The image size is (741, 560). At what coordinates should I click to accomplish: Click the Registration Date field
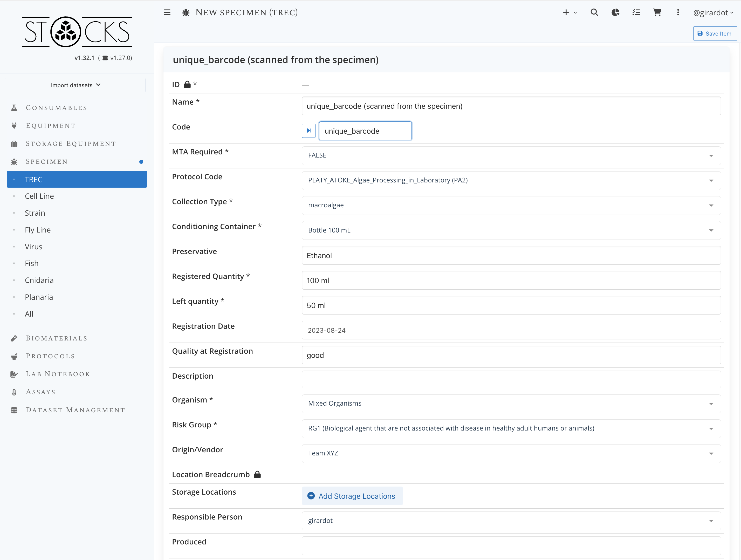pos(511,330)
